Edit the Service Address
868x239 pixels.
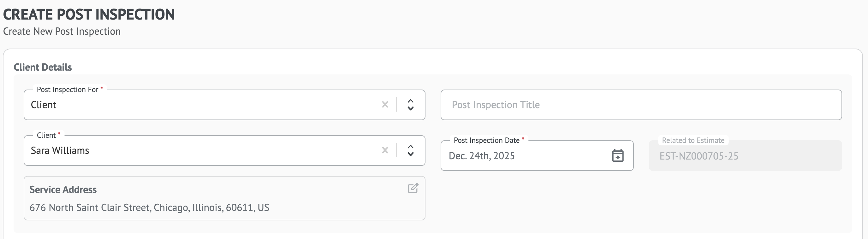point(413,188)
